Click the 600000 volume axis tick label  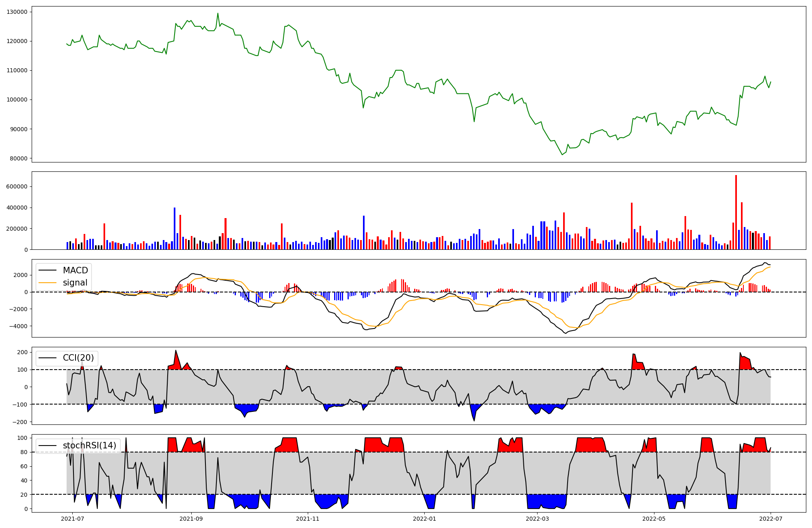click(x=17, y=186)
